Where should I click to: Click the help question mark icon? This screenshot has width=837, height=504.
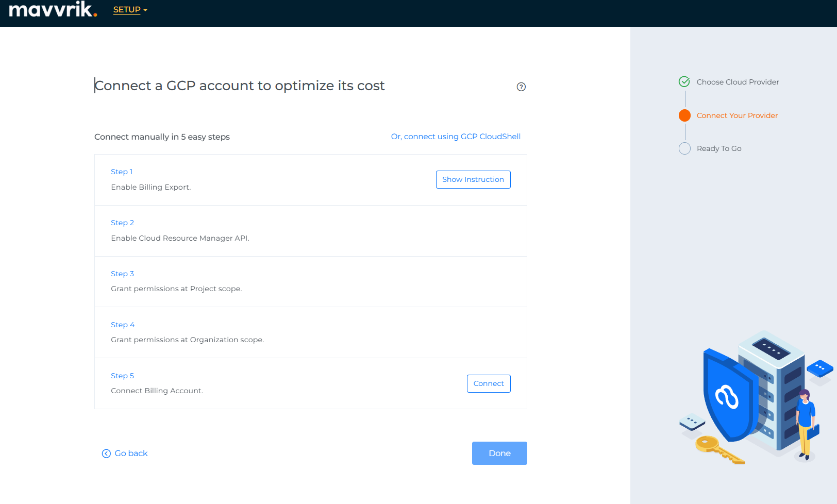pos(521,87)
